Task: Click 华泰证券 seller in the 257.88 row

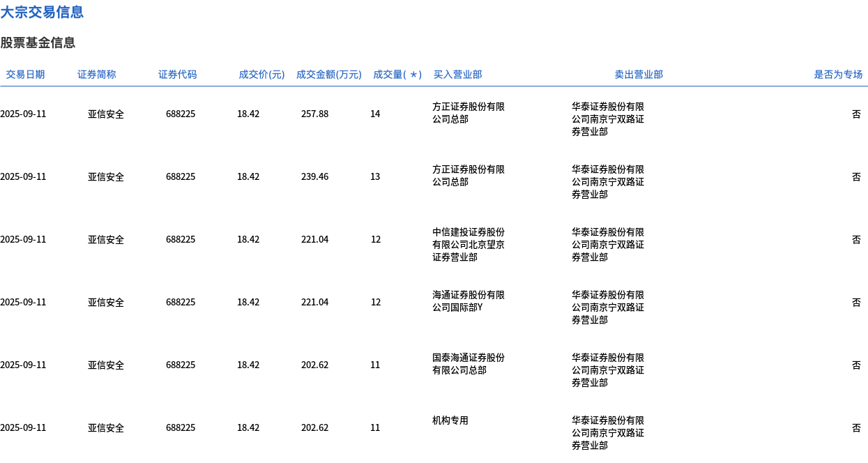Action: click(x=608, y=119)
